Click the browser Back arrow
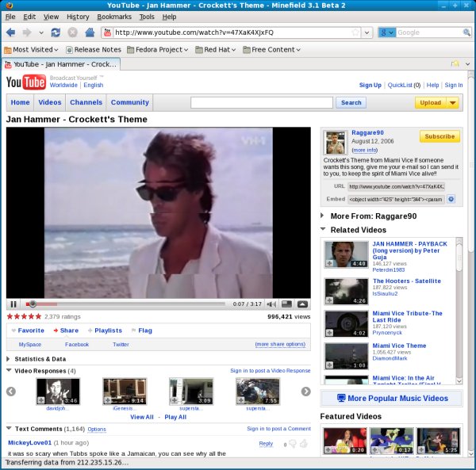 [11, 32]
